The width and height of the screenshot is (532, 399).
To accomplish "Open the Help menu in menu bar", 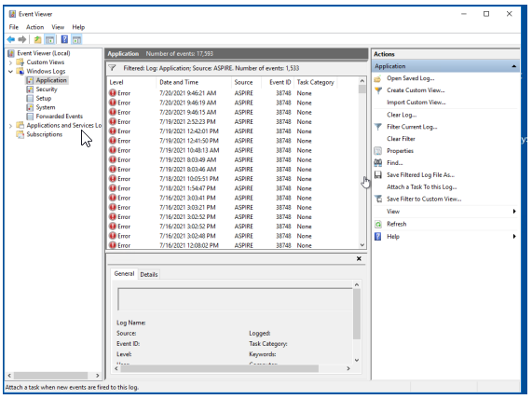I will 78,27.
